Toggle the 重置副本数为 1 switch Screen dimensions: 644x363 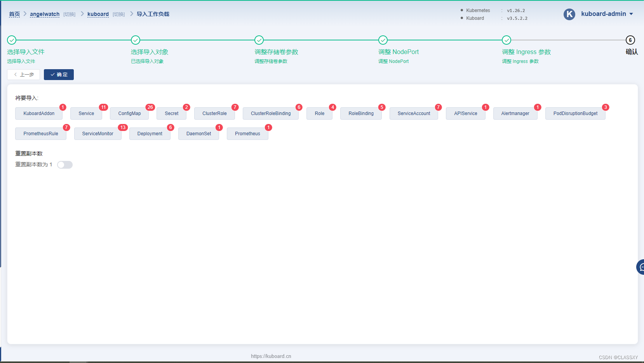tap(65, 165)
